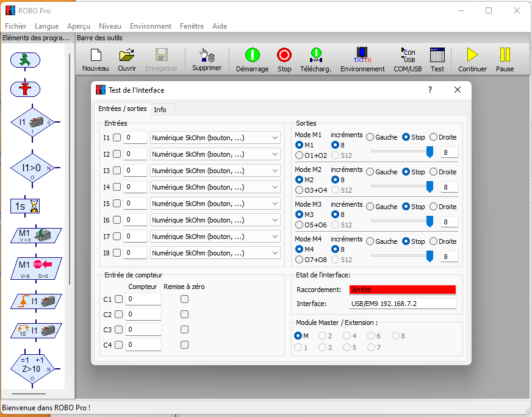532x417 pixels.
Task: Select the green walking man start element
Action: [x=25, y=60]
